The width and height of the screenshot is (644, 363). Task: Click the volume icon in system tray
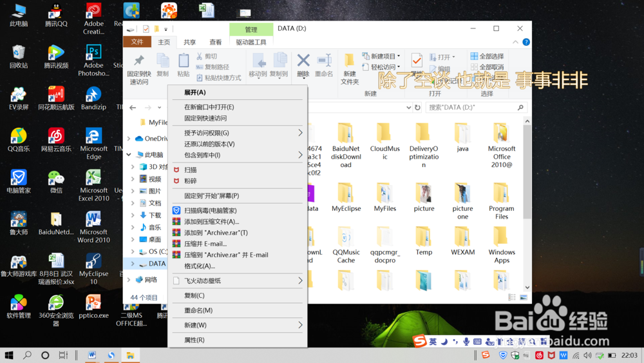pos(588,355)
